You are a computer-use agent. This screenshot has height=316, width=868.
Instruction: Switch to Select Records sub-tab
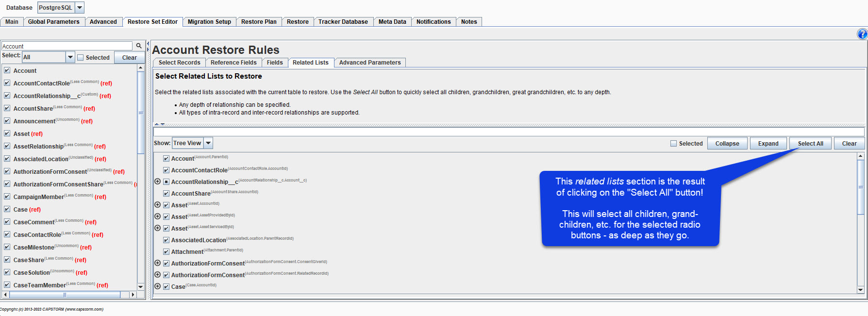point(179,63)
